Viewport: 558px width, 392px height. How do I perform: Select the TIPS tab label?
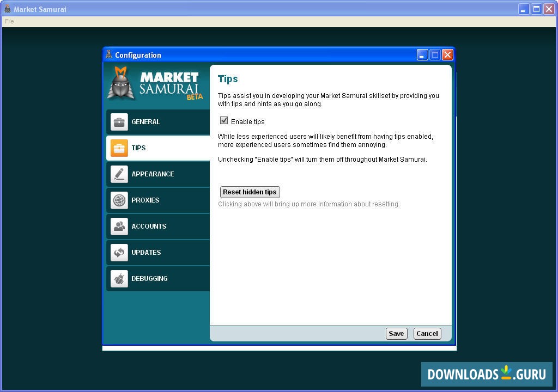click(x=138, y=148)
